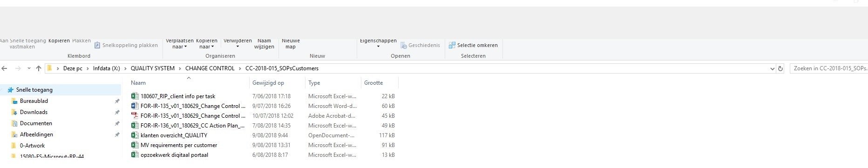Select the opzoekwerk digitaal portaal file
The width and height of the screenshot is (868, 168).
pos(174,155)
